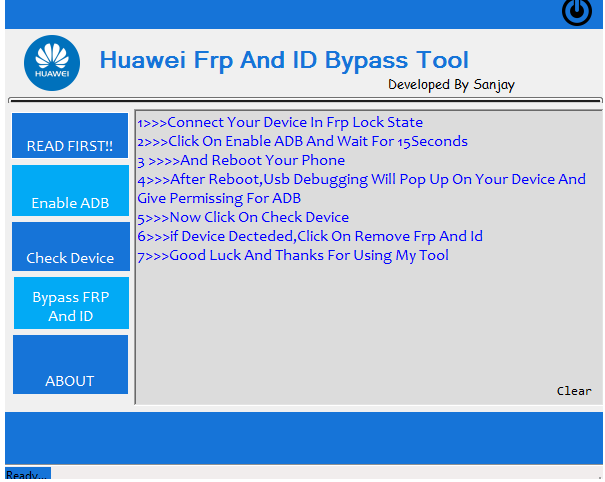Open the ABOUT section
The image size is (605, 482).
tap(70, 364)
